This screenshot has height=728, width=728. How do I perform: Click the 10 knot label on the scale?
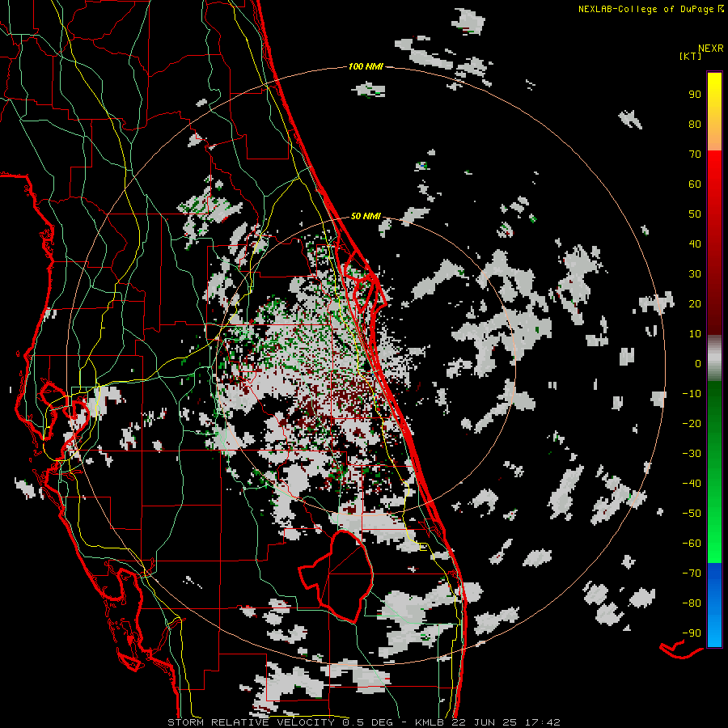[695, 334]
